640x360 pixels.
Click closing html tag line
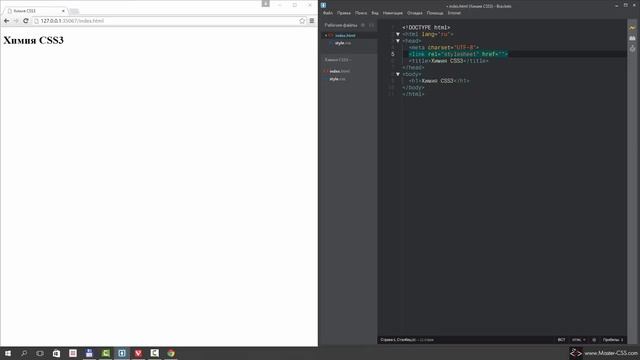tap(413, 94)
